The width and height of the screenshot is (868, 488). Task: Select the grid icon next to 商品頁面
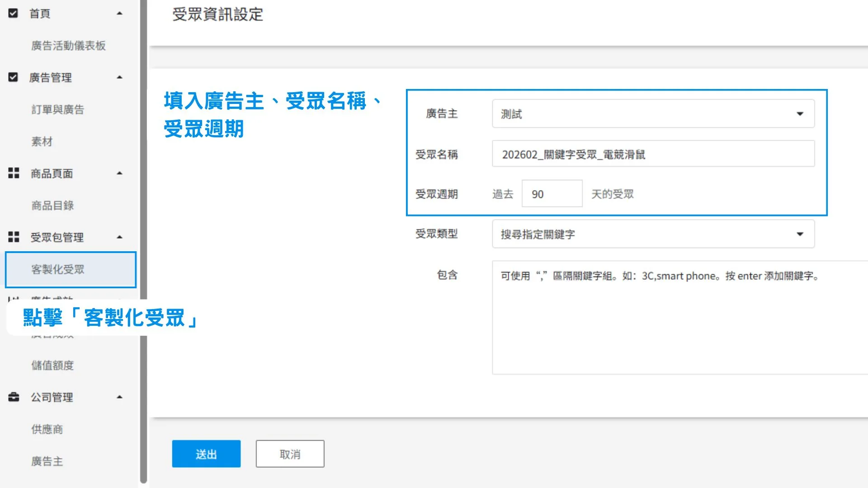14,173
